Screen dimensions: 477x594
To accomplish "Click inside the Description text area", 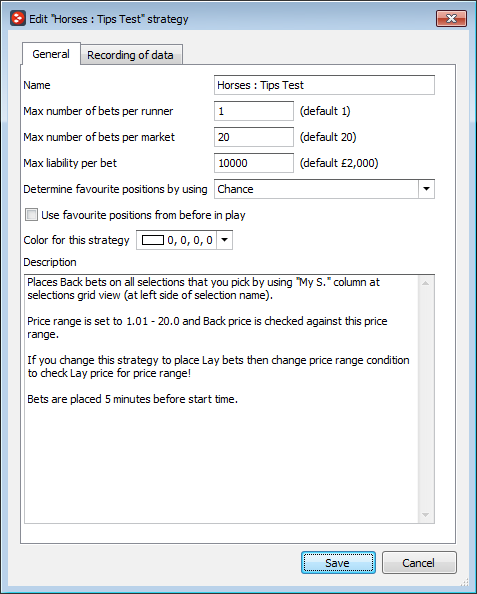I will coord(222,399).
